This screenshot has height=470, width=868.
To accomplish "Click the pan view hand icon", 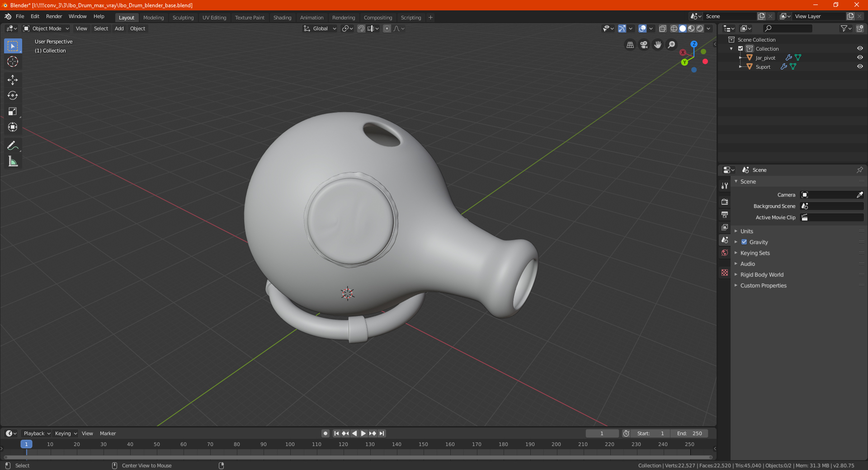I will (x=658, y=45).
